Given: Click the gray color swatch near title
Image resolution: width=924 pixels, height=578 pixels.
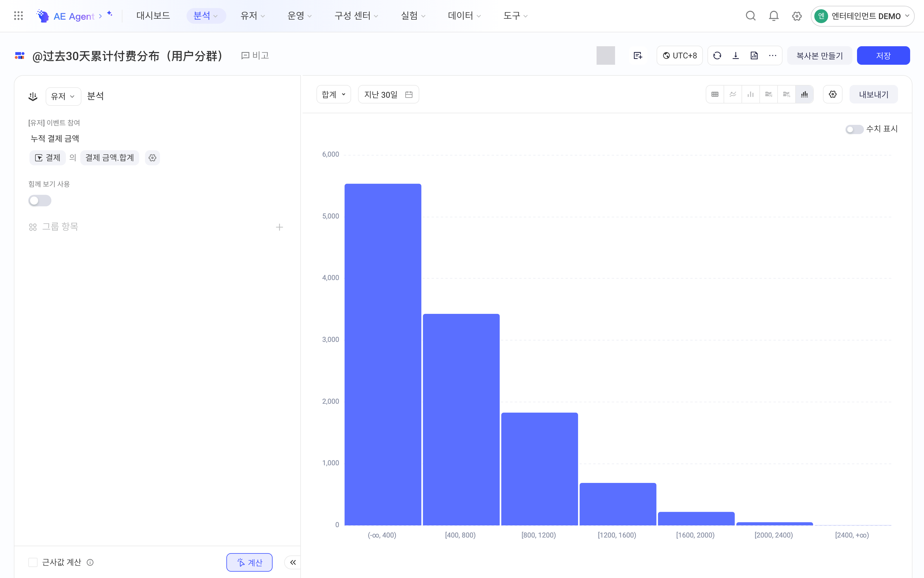Looking at the screenshot, I should click(606, 56).
